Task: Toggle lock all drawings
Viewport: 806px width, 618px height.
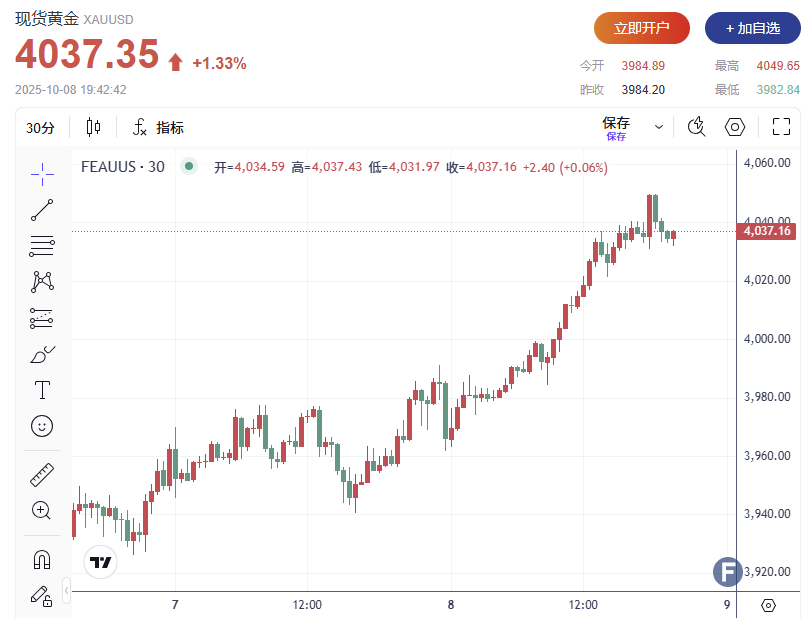Action: click(42, 596)
